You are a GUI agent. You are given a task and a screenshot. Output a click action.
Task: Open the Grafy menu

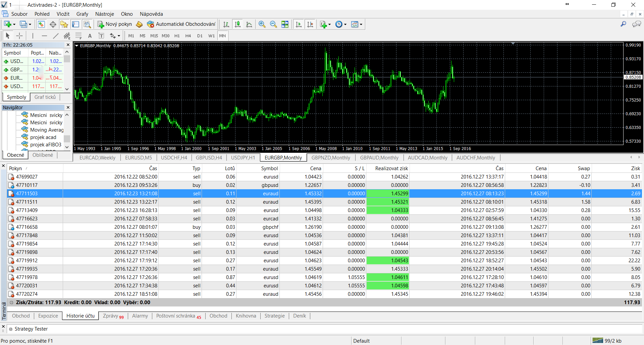click(82, 14)
